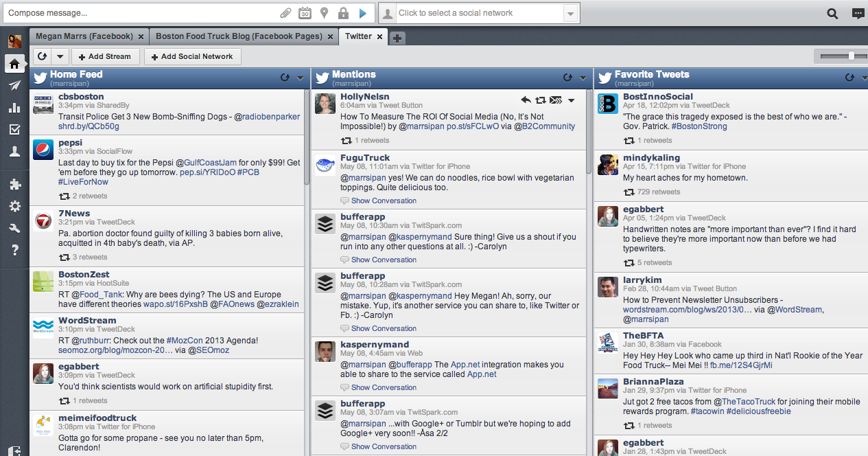This screenshot has height=456, width=868.
Task: Open the Contacts person icon in sidebar
Action: [x=14, y=152]
